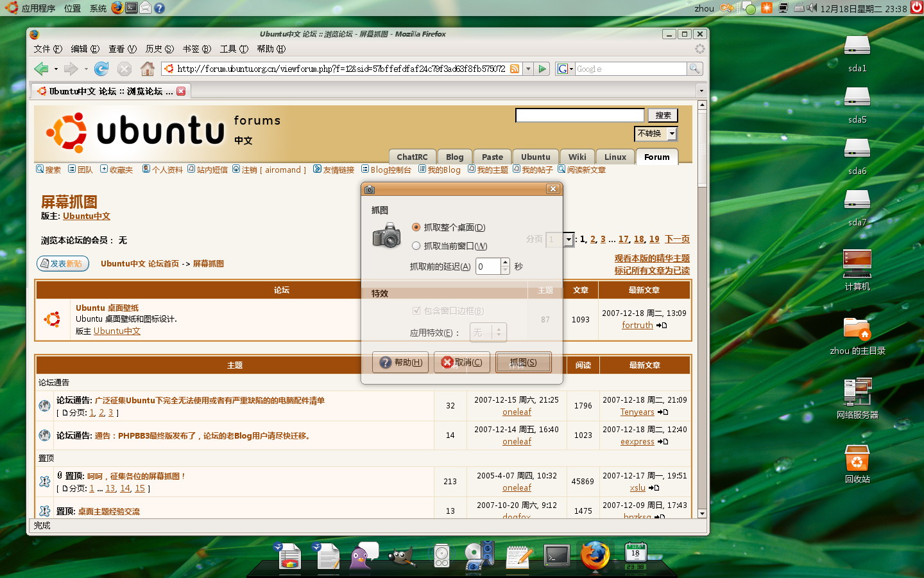Select 抓取整个桌面 radio option

coord(416,227)
